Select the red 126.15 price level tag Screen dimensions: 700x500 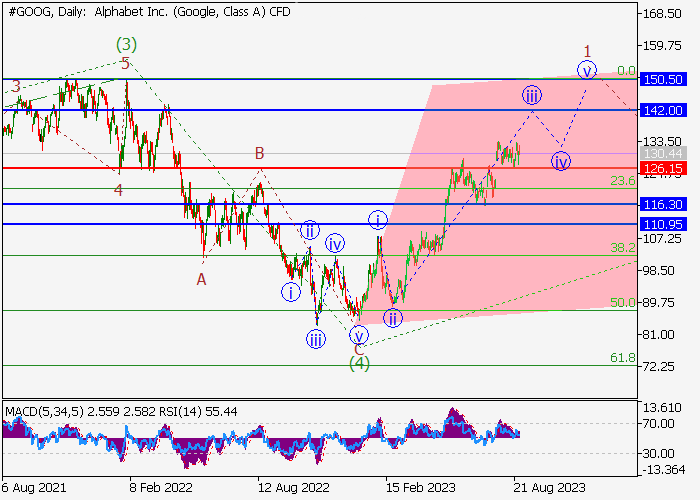tap(663, 168)
